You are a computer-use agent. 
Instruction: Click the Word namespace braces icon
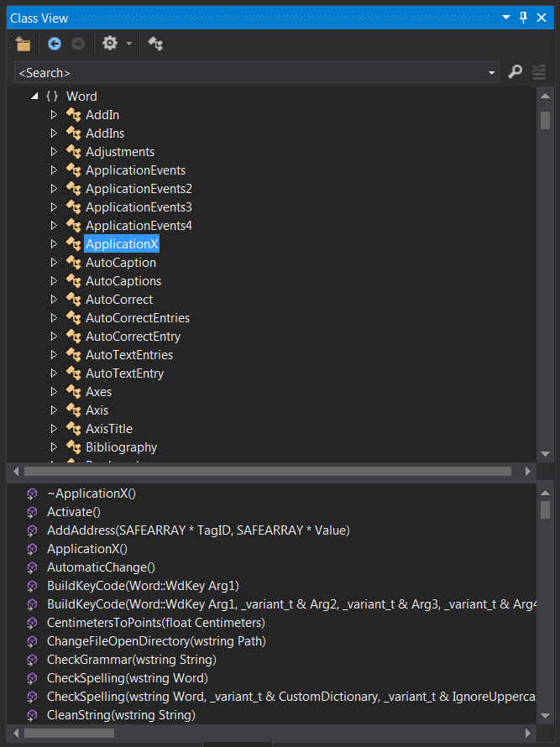[52, 97]
